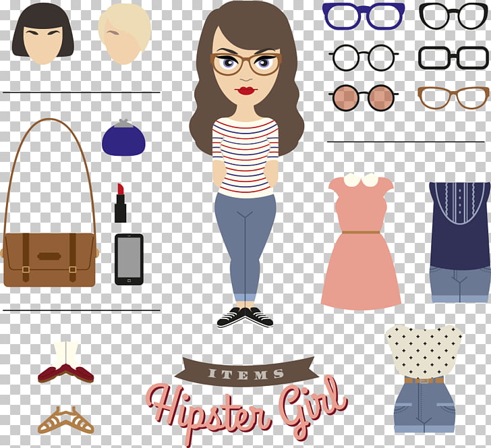The image size is (491, 448).
Task: Click the blue coin purse
Action: (x=123, y=138)
